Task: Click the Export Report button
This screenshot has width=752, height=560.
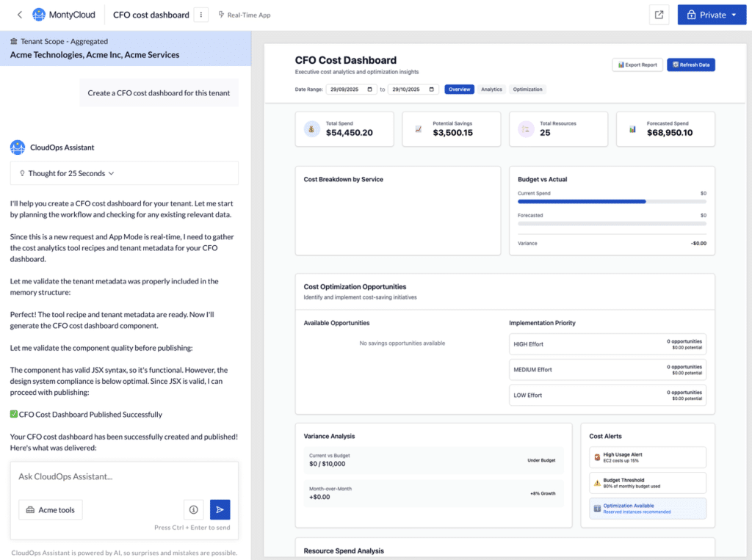Action: (x=637, y=65)
